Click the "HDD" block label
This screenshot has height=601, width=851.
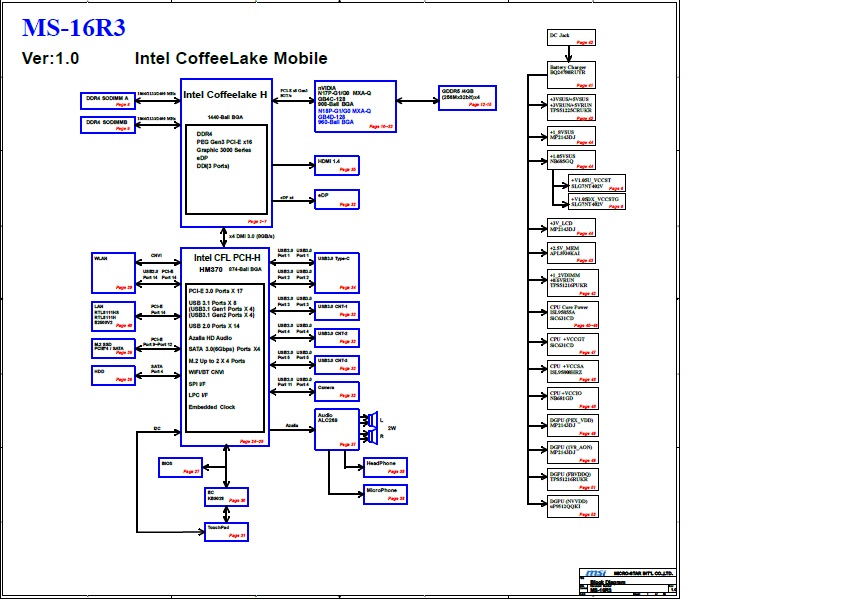pos(99,372)
